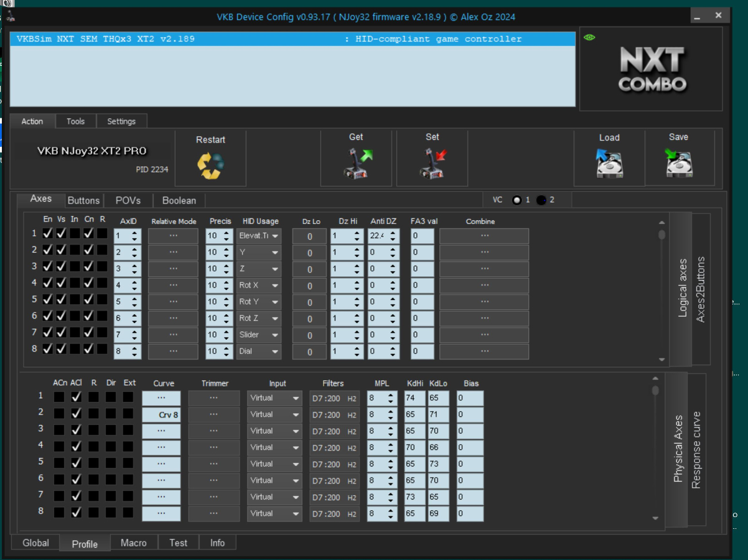The height and width of the screenshot is (560, 748).
Task: Click the KdHi field for physical axis 1
Action: (414, 398)
